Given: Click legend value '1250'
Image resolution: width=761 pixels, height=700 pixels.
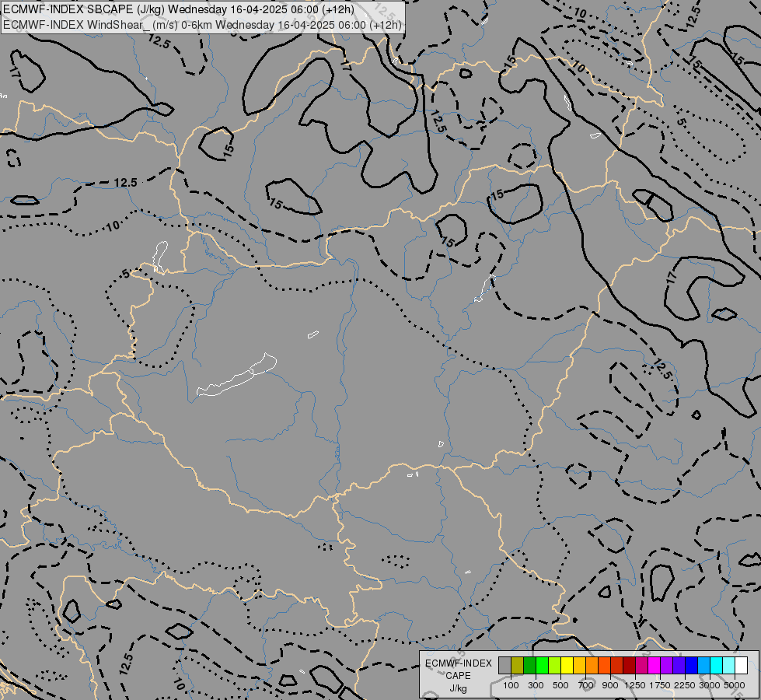Looking at the screenshot, I should click(x=635, y=685).
